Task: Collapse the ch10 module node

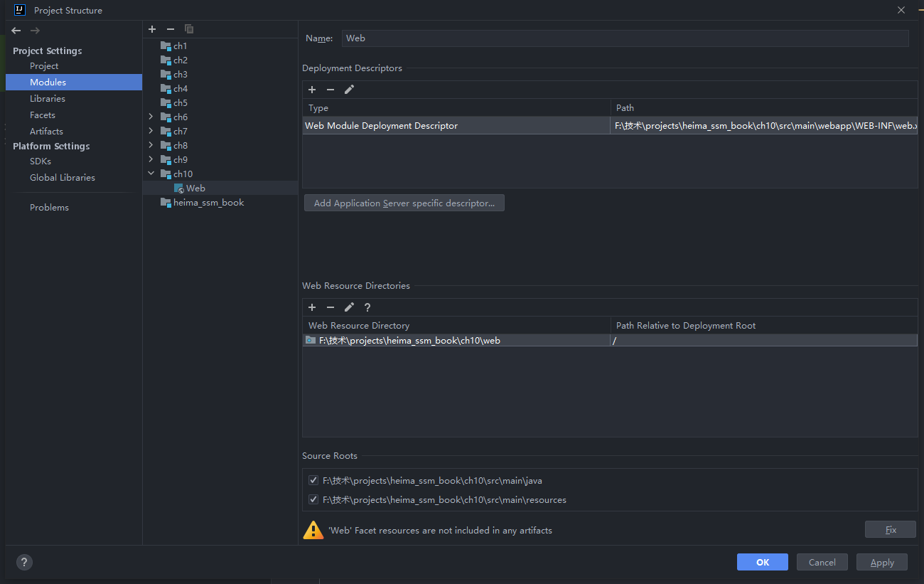Action: point(151,174)
